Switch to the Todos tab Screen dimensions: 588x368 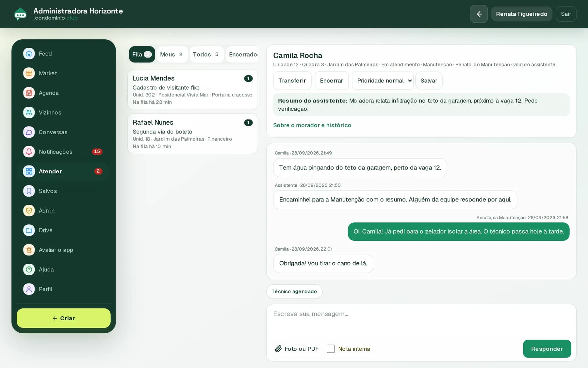(206, 54)
